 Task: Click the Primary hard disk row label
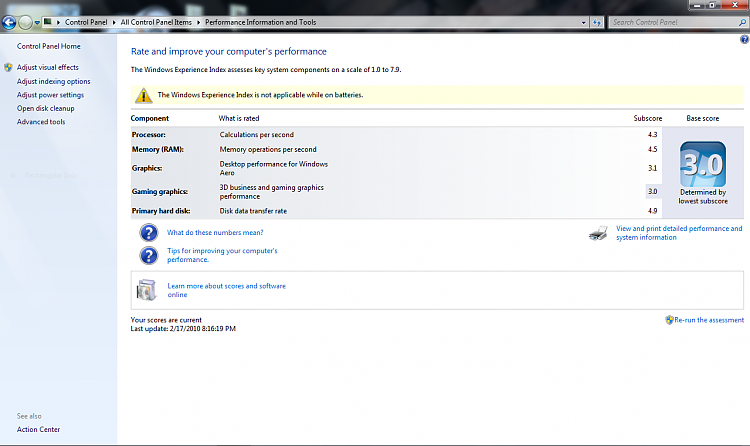pos(161,211)
